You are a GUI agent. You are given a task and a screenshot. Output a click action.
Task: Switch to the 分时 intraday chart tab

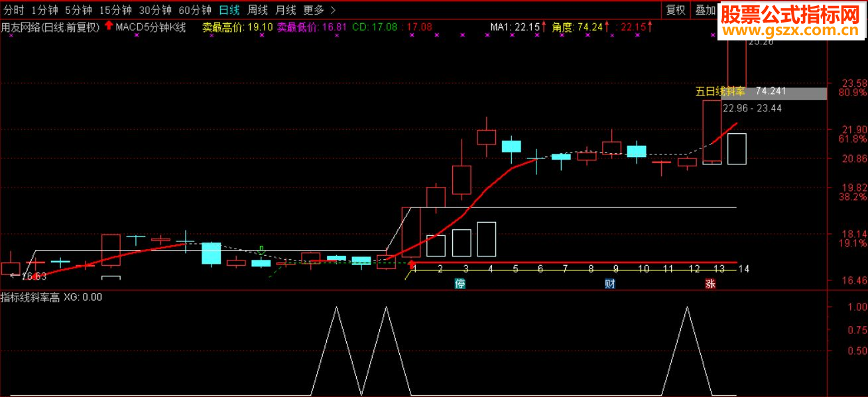[13, 10]
